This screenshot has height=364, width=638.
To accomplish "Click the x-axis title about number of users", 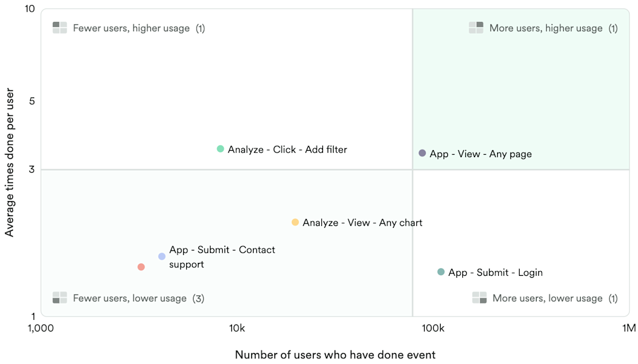I will click(335, 355).
